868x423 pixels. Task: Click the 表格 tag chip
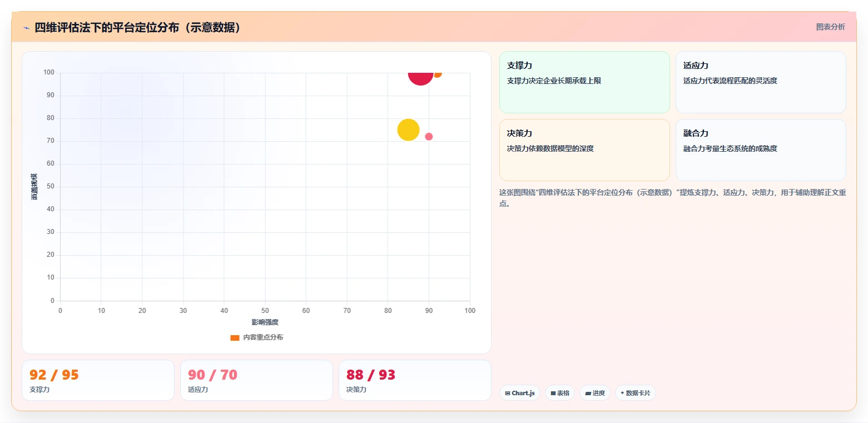(560, 393)
